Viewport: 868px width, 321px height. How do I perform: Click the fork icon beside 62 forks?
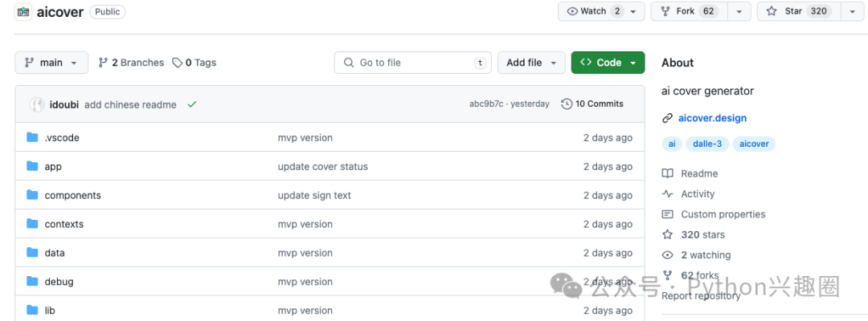click(668, 275)
